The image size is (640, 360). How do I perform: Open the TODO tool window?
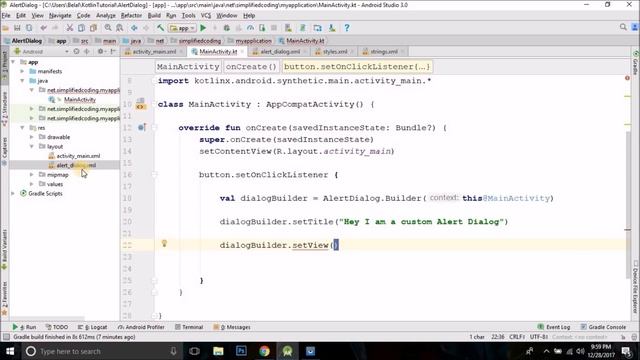tap(57, 327)
